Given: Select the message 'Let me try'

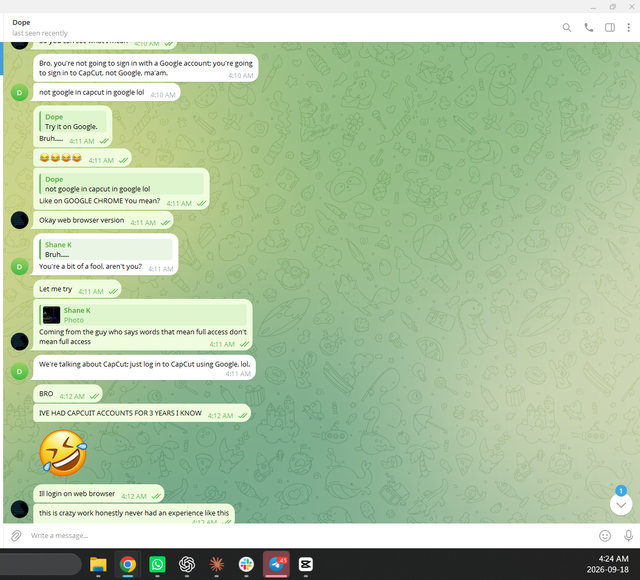Looking at the screenshot, I should click(x=77, y=289).
